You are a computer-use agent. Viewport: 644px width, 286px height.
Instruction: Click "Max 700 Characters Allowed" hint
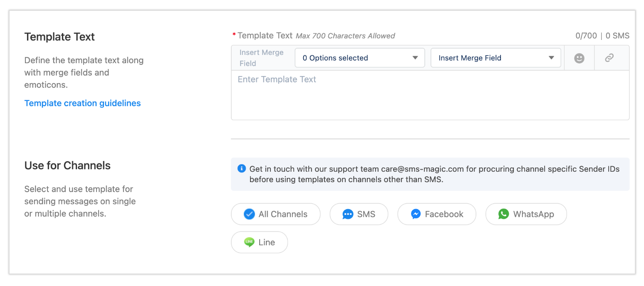tap(345, 36)
